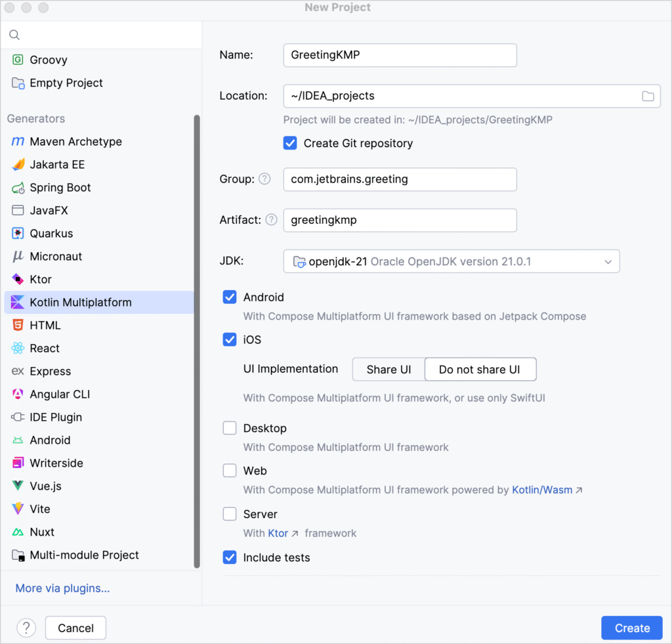Click the generators list scrollbar

(197, 341)
